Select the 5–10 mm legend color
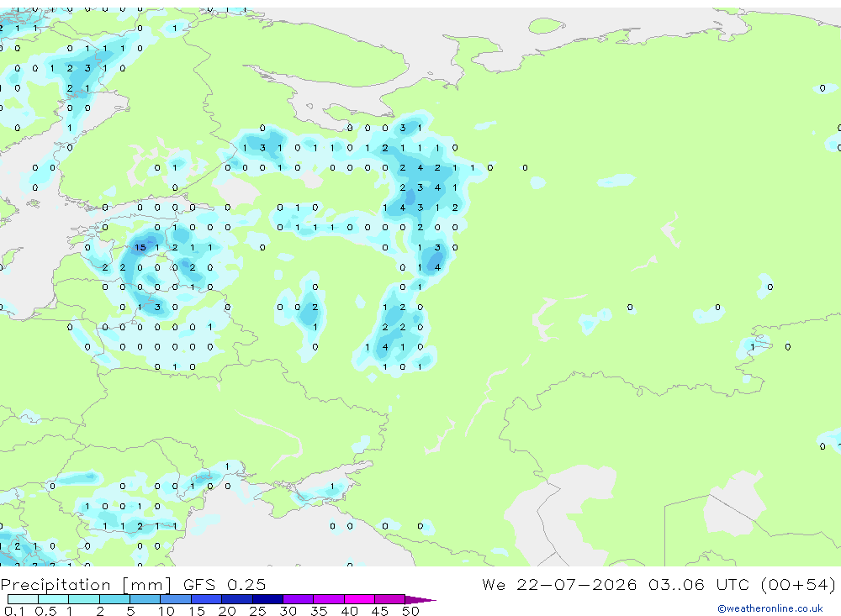The width and height of the screenshot is (841, 616). pyautogui.click(x=145, y=599)
